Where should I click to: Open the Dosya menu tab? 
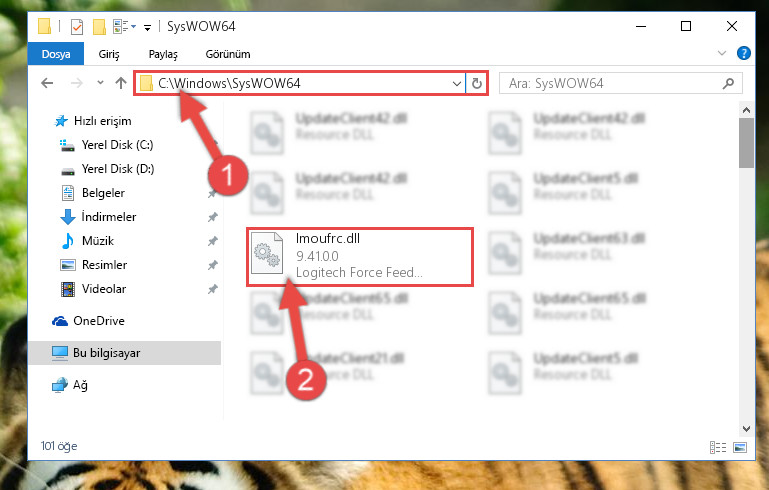(x=56, y=54)
